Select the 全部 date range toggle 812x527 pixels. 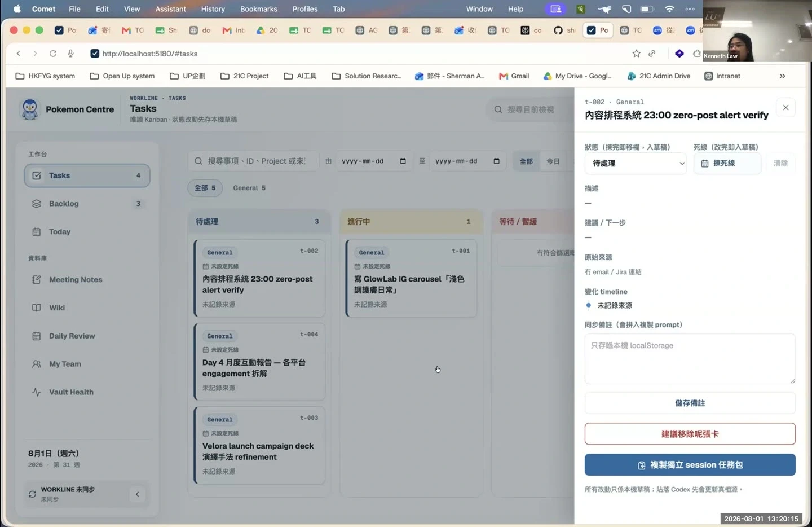click(526, 161)
